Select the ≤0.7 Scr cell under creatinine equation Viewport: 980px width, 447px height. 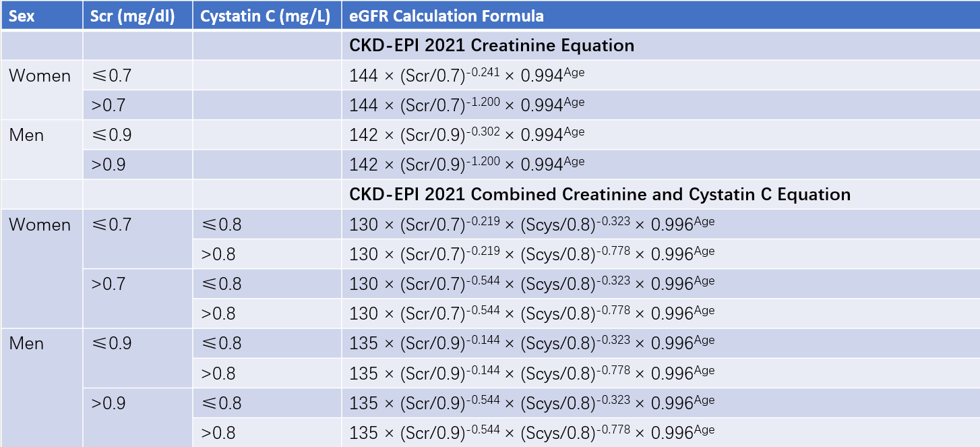111,76
